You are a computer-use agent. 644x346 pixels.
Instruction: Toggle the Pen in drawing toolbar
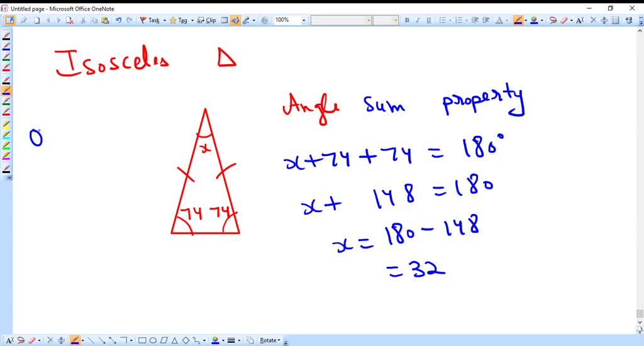75,340
